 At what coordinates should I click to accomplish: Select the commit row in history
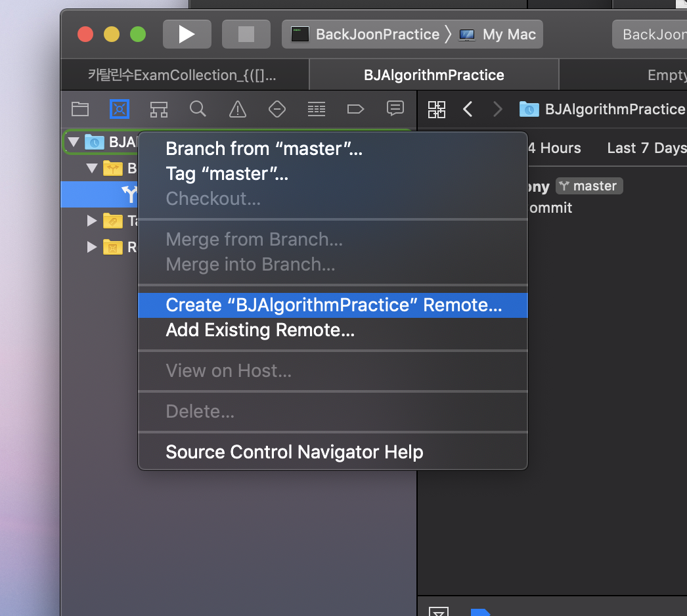pos(608,196)
